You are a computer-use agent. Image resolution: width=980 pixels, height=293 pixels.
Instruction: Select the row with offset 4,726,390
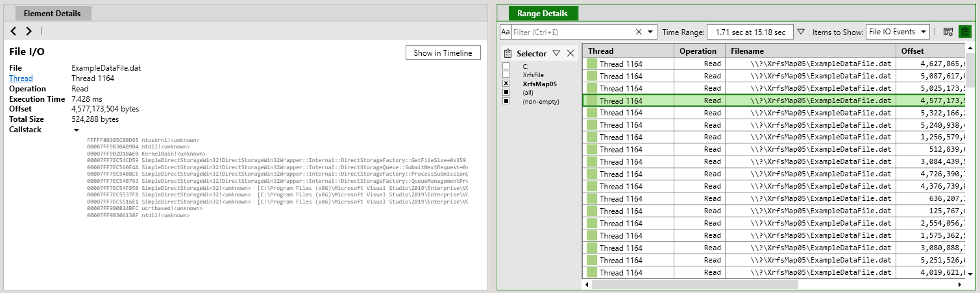tap(774, 174)
